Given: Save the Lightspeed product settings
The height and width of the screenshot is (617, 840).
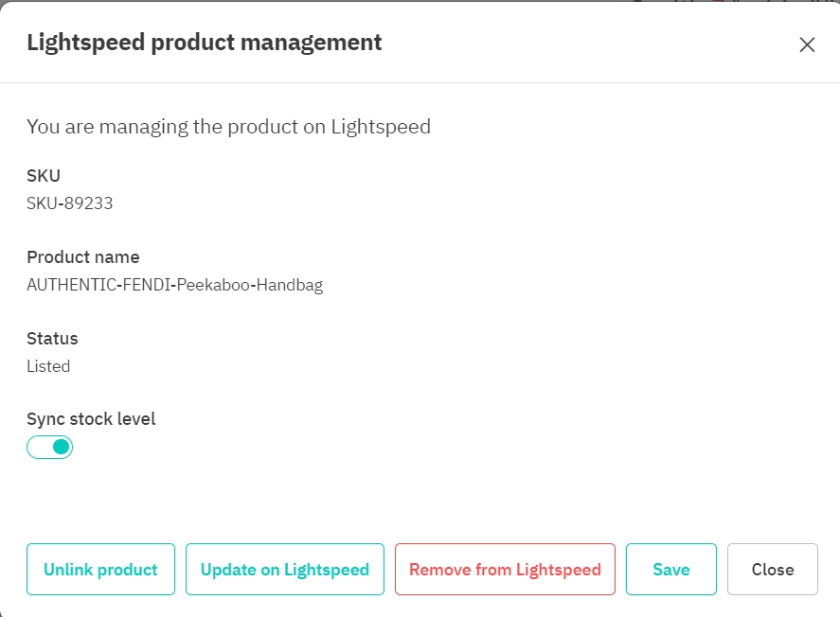Looking at the screenshot, I should [x=670, y=570].
